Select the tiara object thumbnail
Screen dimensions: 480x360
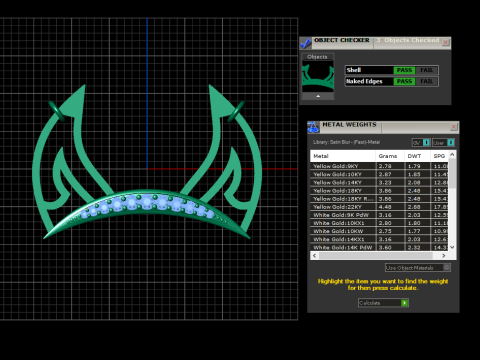point(318,77)
